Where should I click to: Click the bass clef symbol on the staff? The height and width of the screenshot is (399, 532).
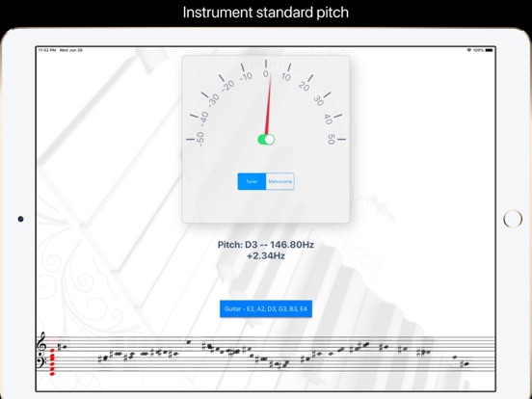click(x=40, y=361)
